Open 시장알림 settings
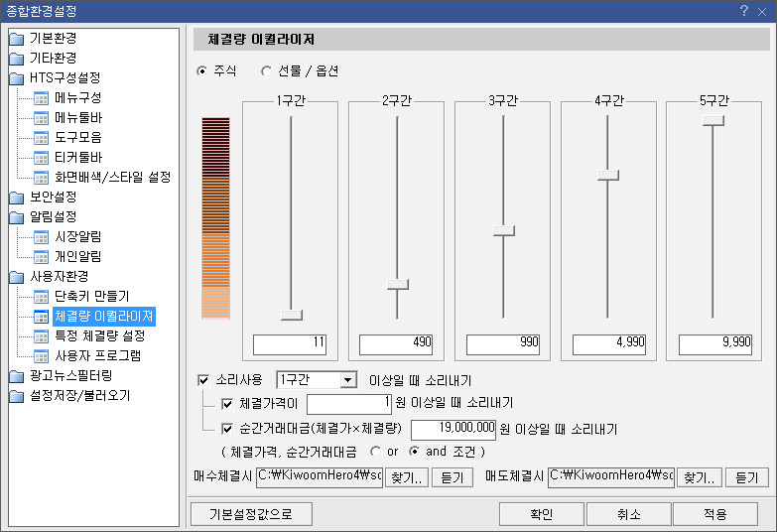The image size is (777, 532). coord(77,236)
